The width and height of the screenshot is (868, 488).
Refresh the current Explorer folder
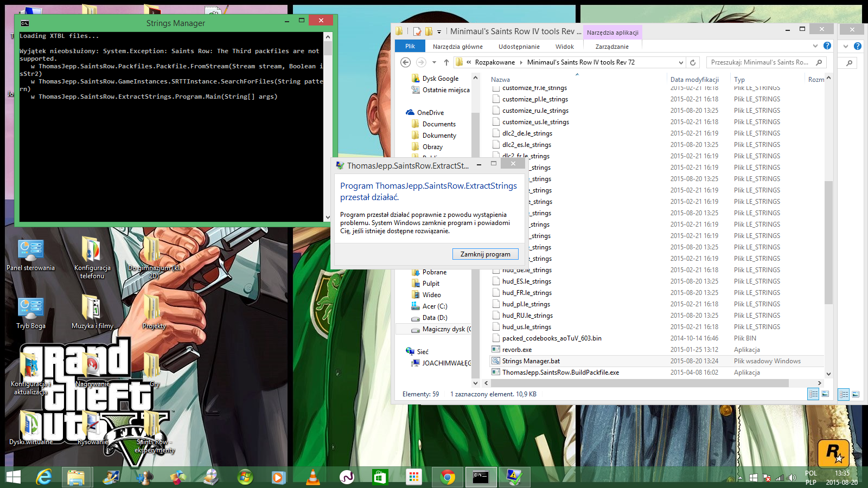(x=693, y=62)
